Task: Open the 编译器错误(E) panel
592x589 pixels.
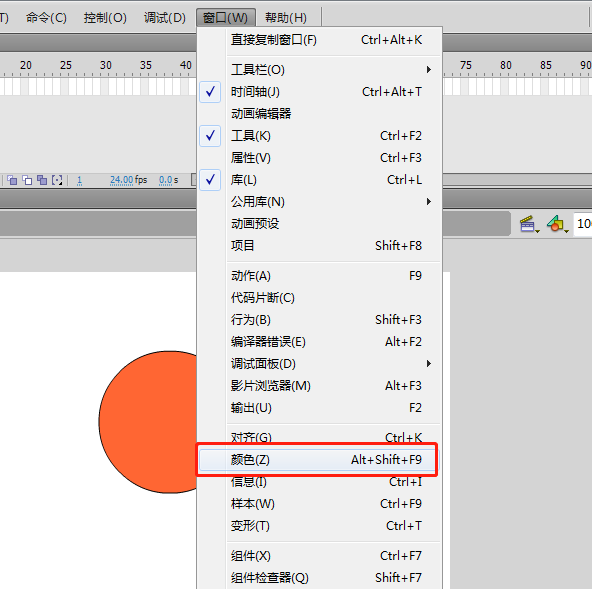Action: 319,342
